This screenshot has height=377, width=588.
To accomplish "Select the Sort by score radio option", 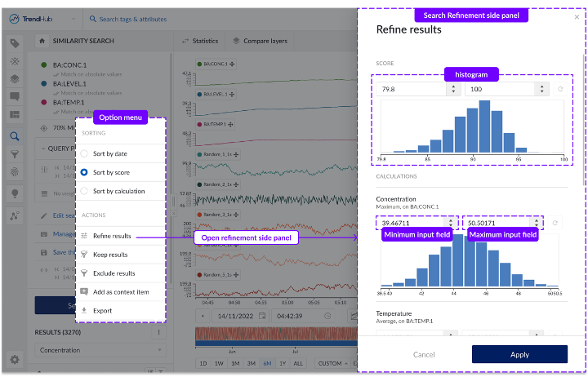I will coord(84,172).
